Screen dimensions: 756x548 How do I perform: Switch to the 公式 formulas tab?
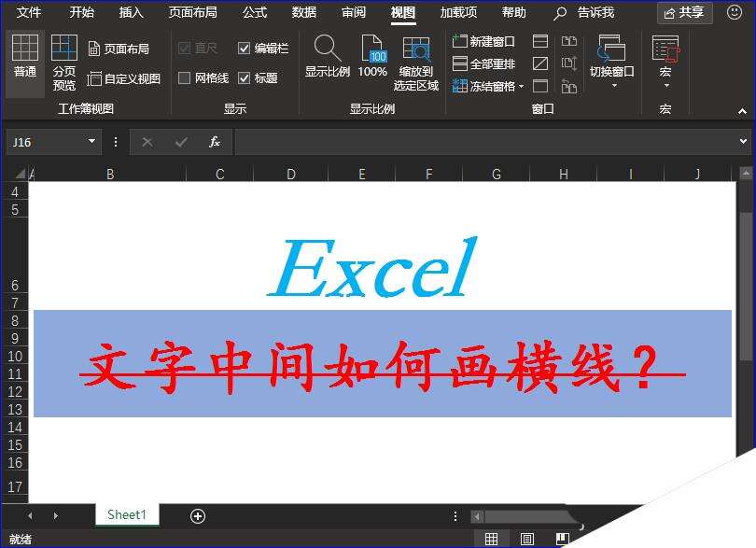click(255, 12)
